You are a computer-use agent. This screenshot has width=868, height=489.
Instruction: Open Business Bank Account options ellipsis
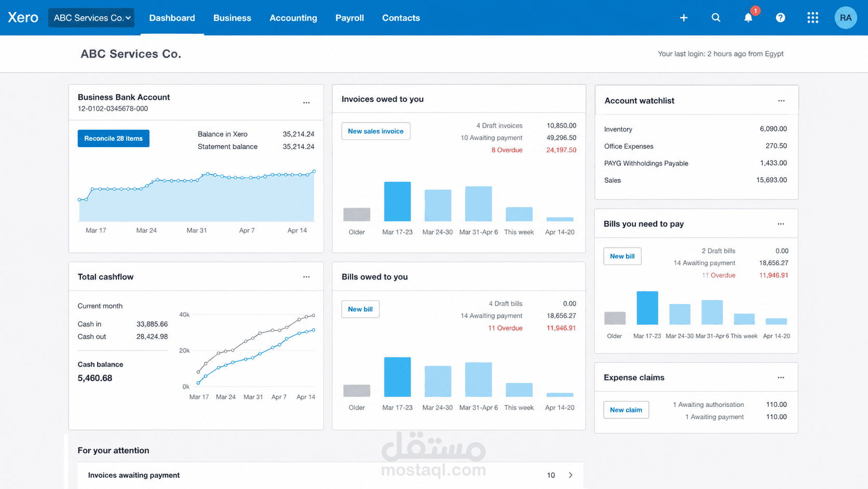pos(306,103)
